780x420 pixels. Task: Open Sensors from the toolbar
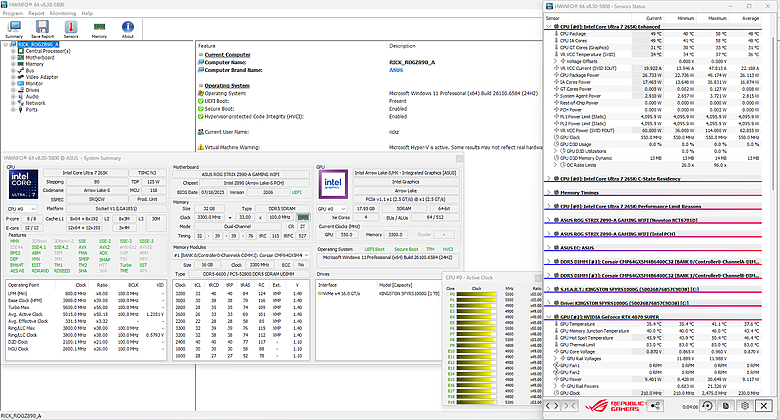point(71,29)
